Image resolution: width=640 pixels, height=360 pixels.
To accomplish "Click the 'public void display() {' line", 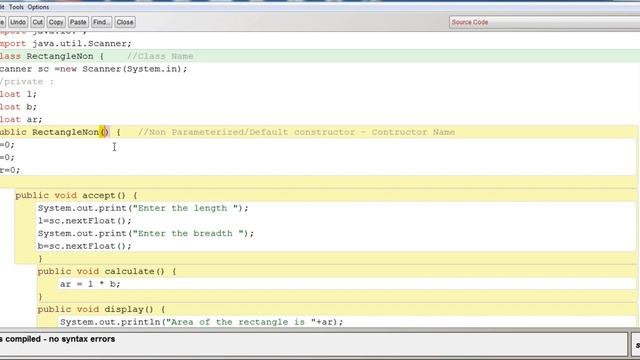I will (102, 309).
